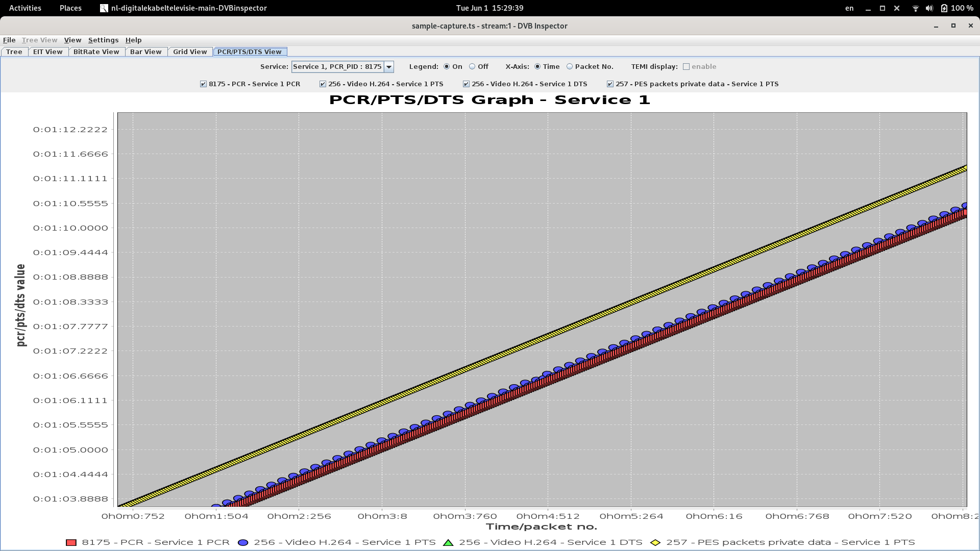Uncheck '8175 - PCR - Service 1 PCR'
This screenshot has width=980, height=551.
click(x=203, y=84)
